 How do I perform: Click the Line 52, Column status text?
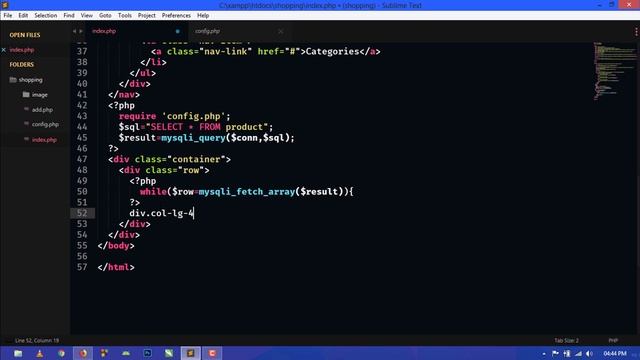click(x=37, y=340)
